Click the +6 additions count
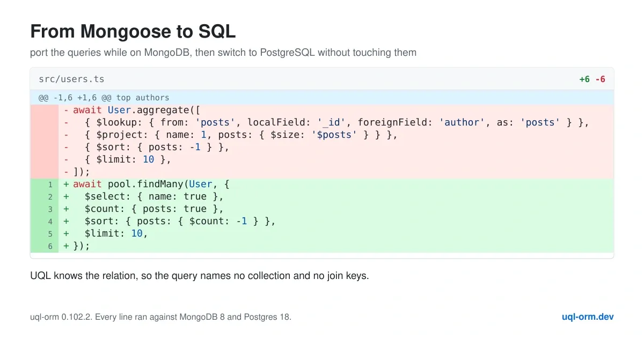644x338 pixels. (584, 79)
